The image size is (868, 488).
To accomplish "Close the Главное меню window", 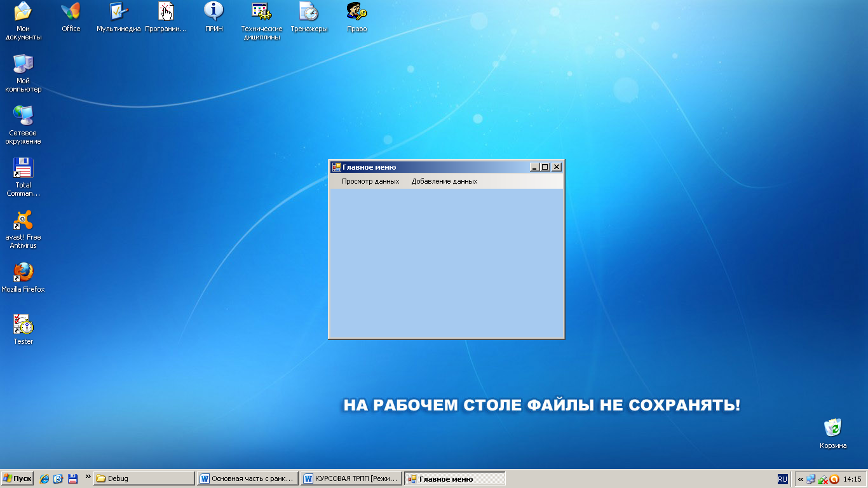I will 557,167.
